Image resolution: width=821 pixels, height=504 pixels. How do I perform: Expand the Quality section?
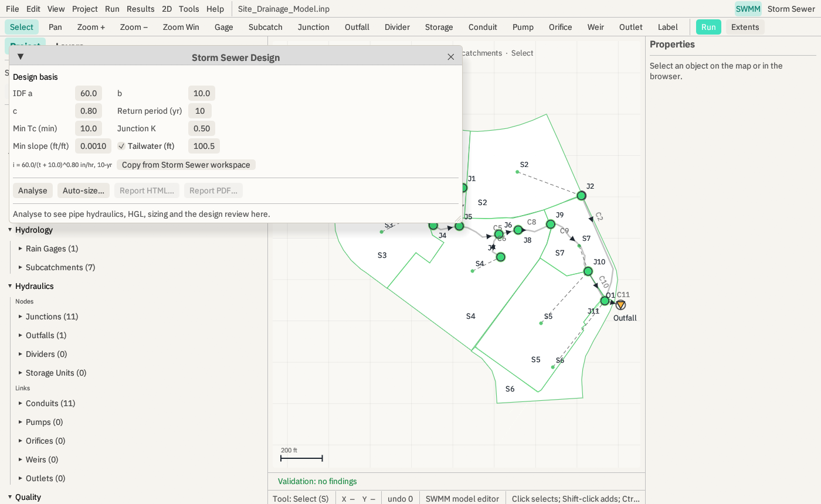10,497
